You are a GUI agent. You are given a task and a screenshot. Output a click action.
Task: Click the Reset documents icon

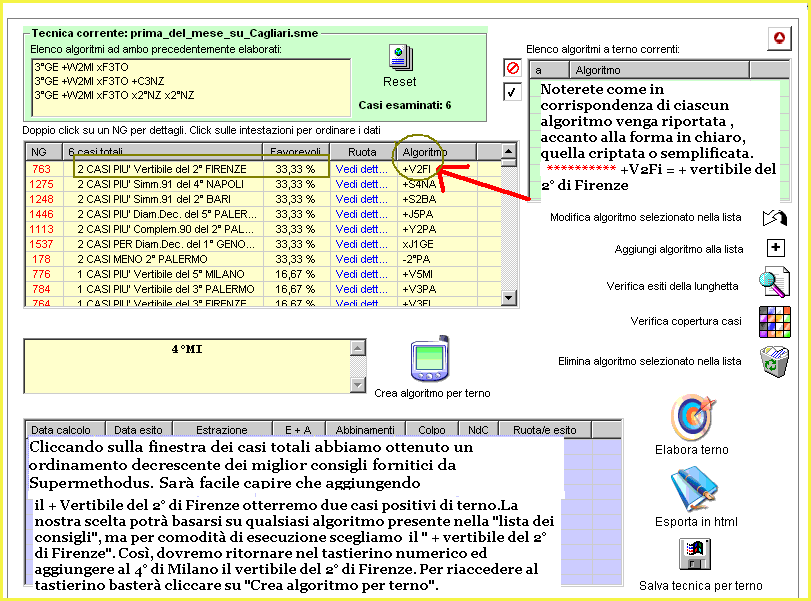(401, 57)
